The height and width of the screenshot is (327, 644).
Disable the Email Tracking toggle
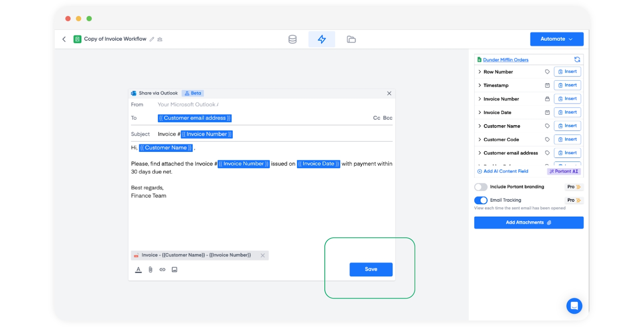point(481,200)
